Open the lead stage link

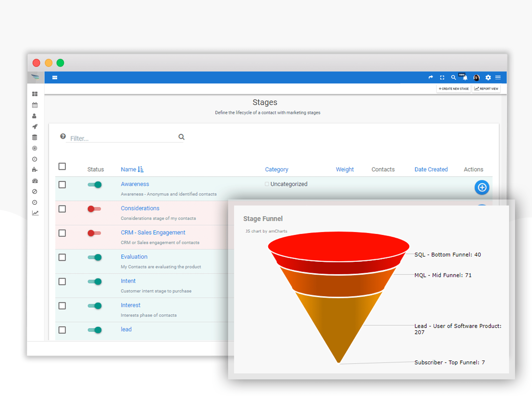click(x=126, y=329)
